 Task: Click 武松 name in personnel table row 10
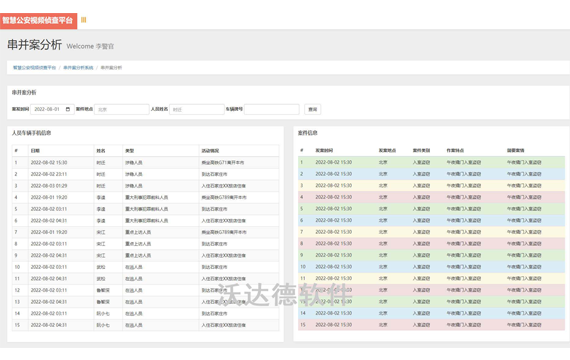tap(101, 267)
